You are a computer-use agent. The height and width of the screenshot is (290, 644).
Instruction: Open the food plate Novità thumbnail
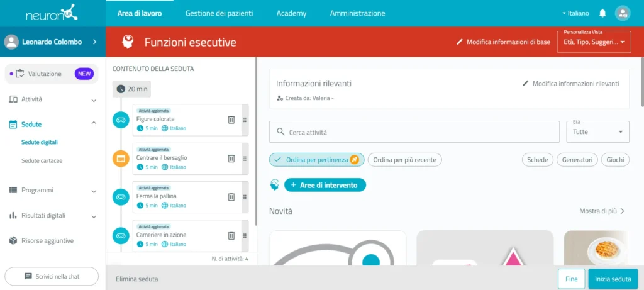(x=596, y=248)
